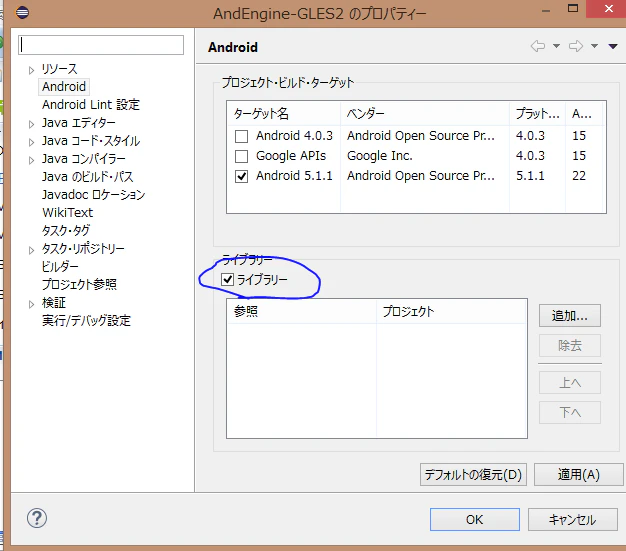This screenshot has height=551, width=626.
Task: Select the タスク・タグ page
Action: [66, 230]
